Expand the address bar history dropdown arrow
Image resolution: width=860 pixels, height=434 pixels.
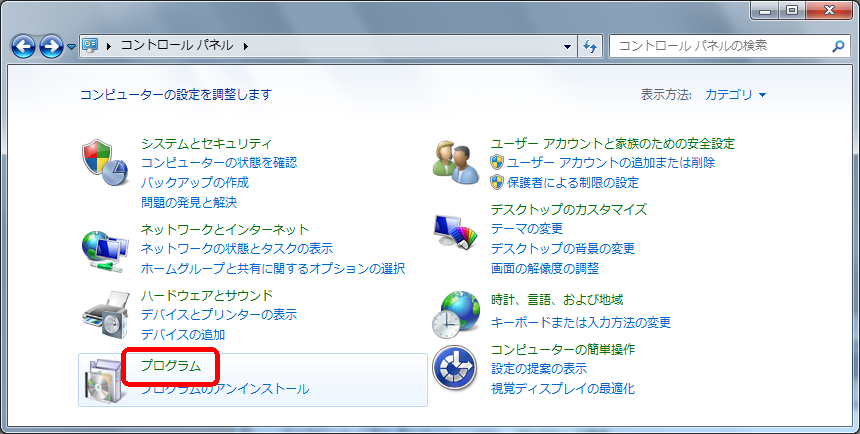(567, 46)
